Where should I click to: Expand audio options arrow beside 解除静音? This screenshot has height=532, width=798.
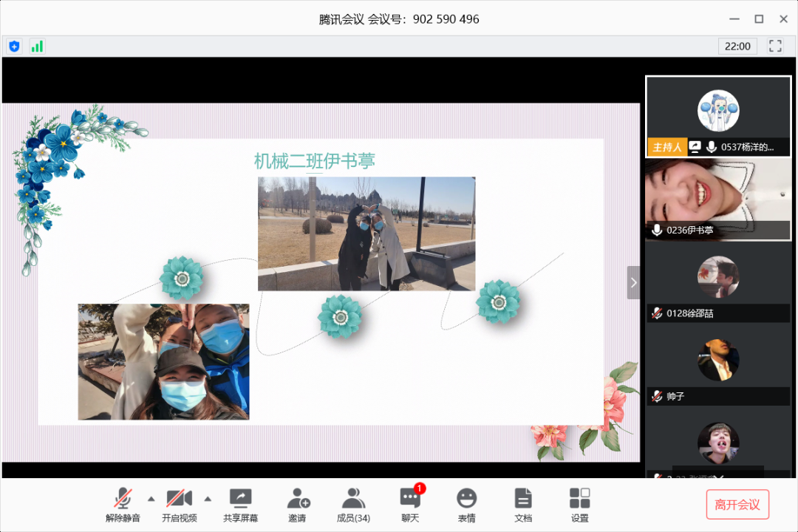pyautogui.click(x=151, y=498)
